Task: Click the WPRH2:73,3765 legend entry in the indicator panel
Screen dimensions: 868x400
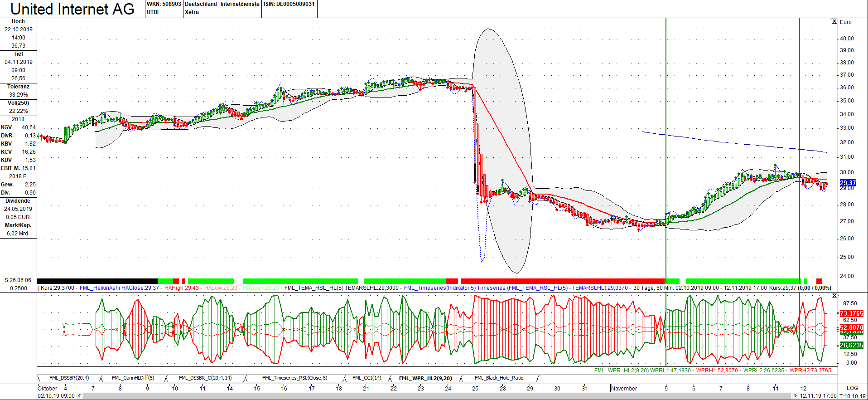Action: click(x=810, y=371)
